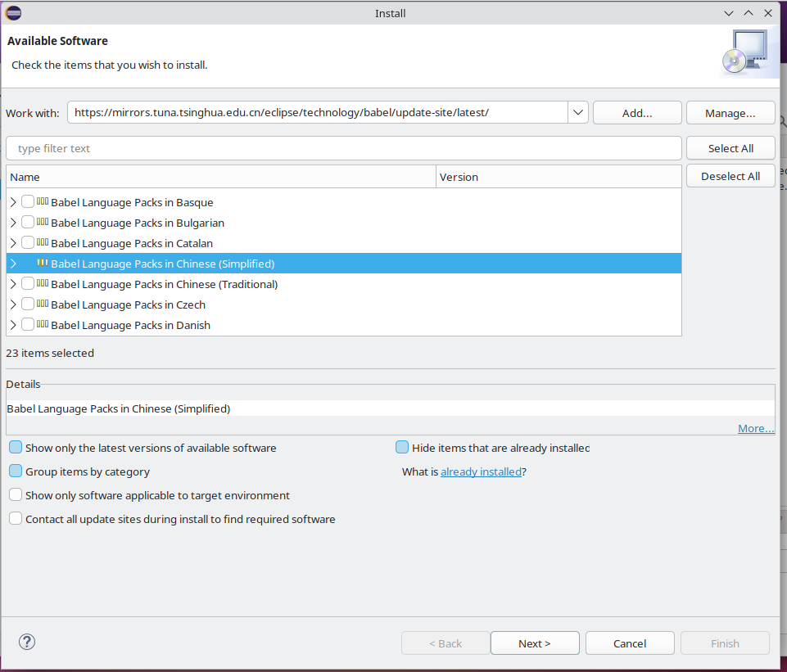The height and width of the screenshot is (672, 787).
Task: Toggle Show only the latest versions checkbox
Action: click(16, 448)
